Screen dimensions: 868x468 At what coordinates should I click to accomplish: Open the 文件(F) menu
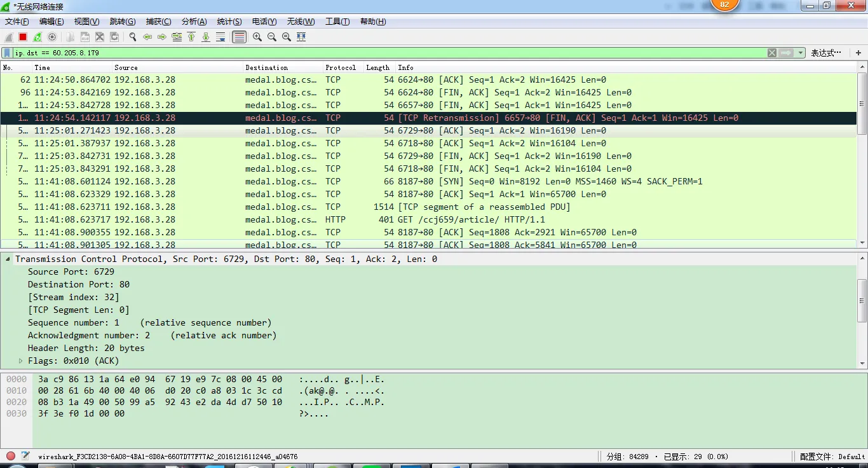[x=17, y=22]
